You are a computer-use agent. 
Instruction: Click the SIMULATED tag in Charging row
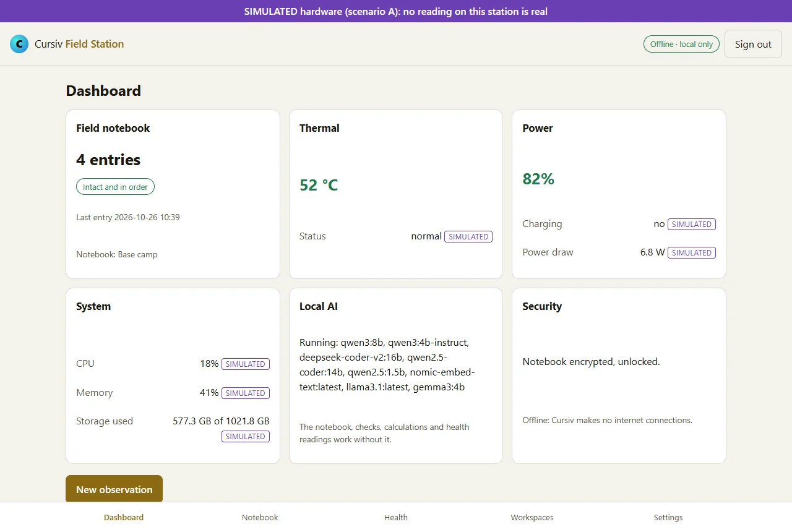(692, 224)
